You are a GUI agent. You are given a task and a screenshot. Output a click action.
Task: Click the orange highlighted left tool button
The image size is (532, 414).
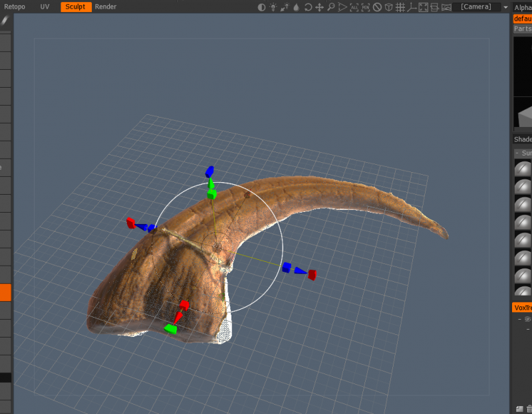tap(5, 292)
